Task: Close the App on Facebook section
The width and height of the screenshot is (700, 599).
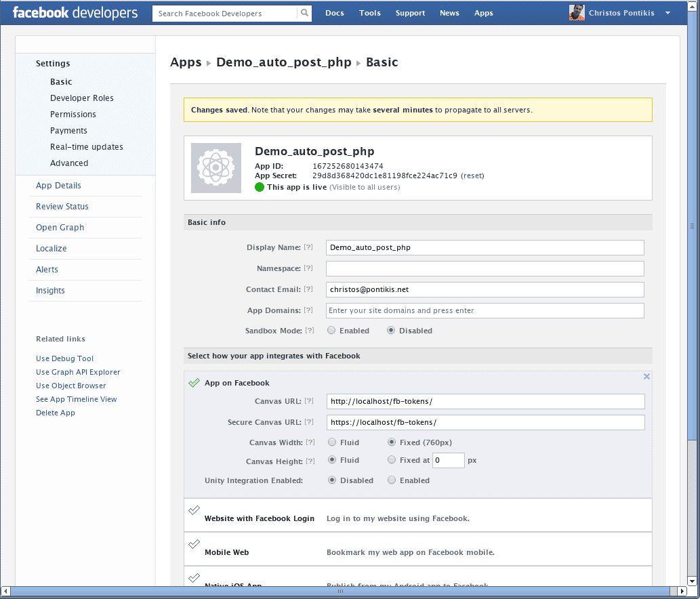Action: pos(646,376)
